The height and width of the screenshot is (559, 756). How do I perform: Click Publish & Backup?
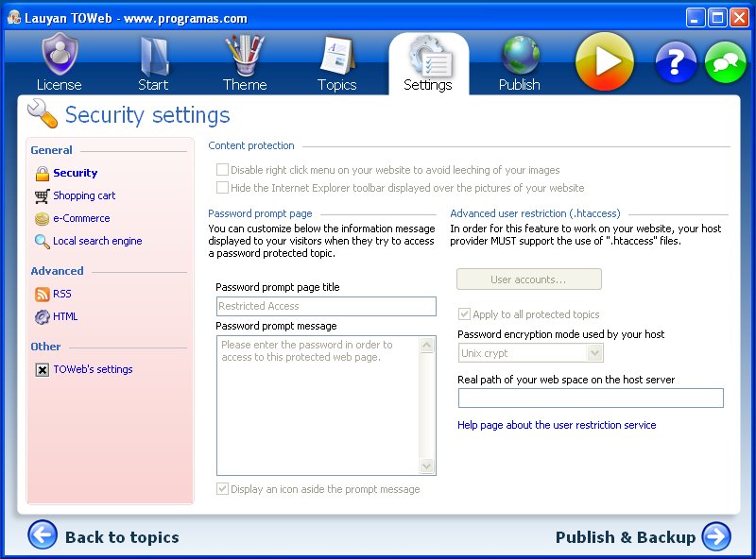(x=626, y=537)
